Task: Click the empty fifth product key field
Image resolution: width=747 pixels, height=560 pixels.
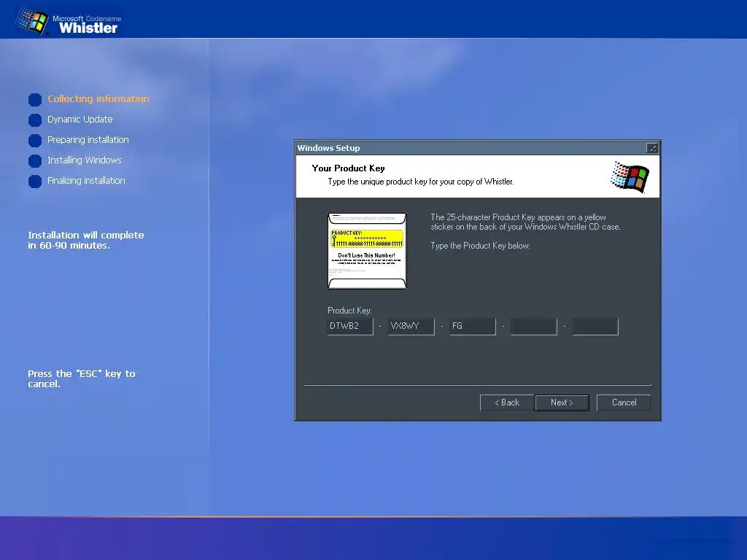Action: click(595, 326)
